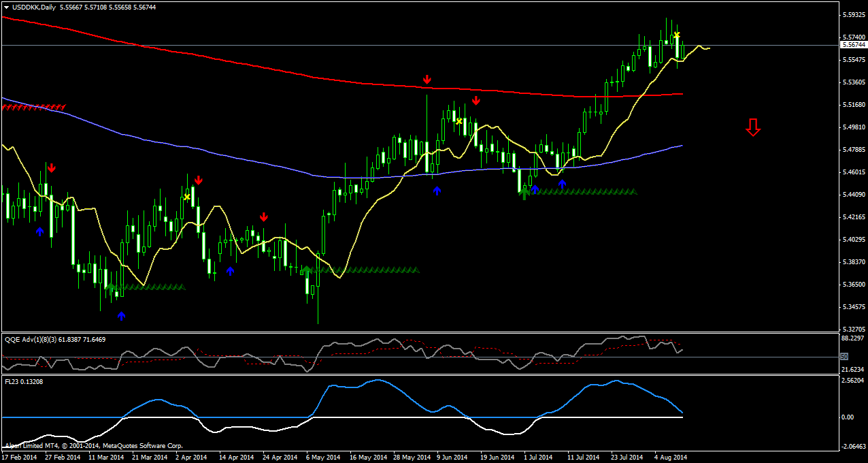Viewport: 868px width, 463px height.
Task: Click price axis label 5.47885
Action: point(854,149)
